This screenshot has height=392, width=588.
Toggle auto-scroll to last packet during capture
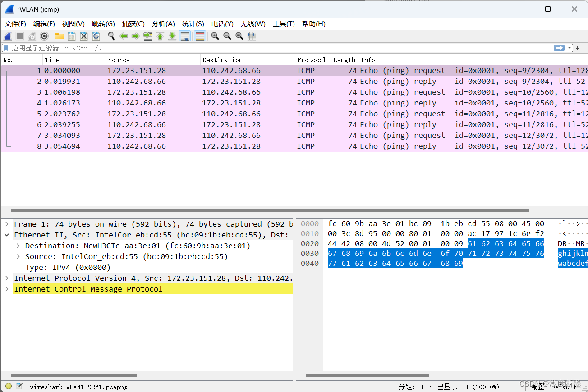184,36
